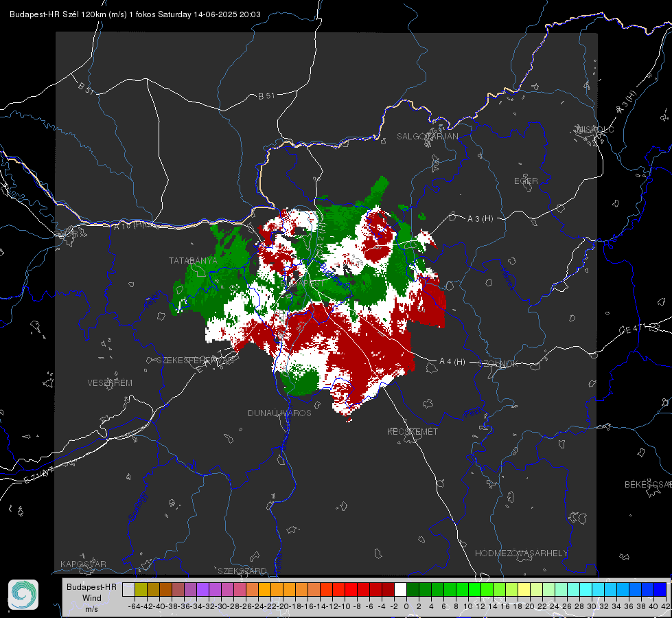
Task: Click the BÉKÉSCSABA label on the map's east edge
Action: (x=648, y=484)
